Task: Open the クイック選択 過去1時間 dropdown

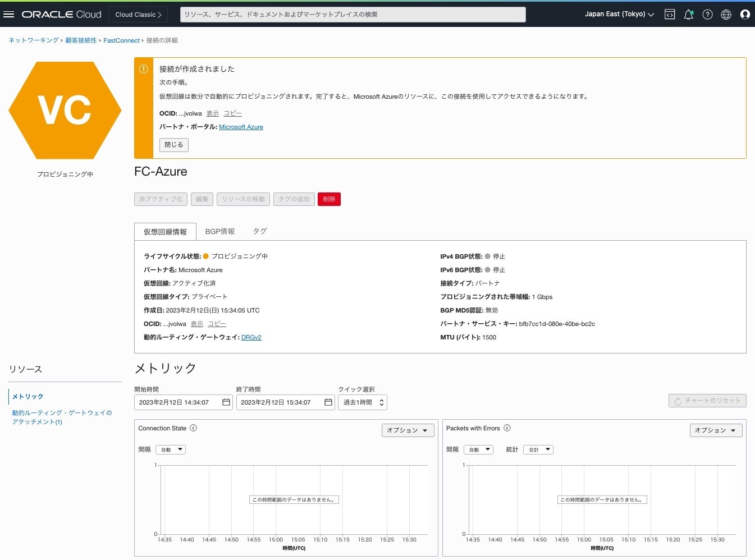Action: 363,402
